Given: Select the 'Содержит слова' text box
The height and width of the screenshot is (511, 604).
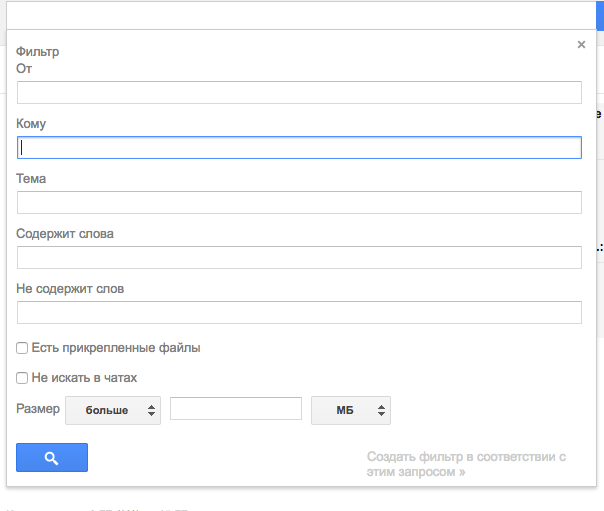Looking at the screenshot, I should [299, 258].
